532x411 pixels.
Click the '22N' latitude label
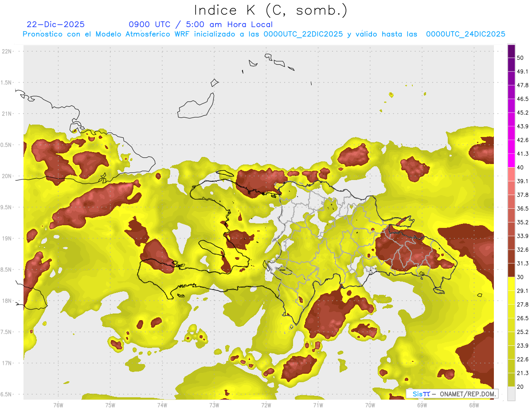tap(7, 51)
